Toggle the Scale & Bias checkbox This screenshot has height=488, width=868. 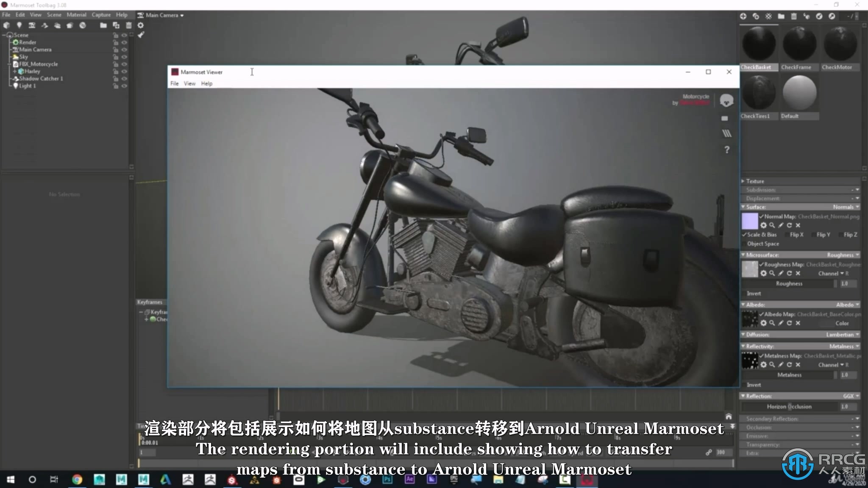tap(744, 235)
